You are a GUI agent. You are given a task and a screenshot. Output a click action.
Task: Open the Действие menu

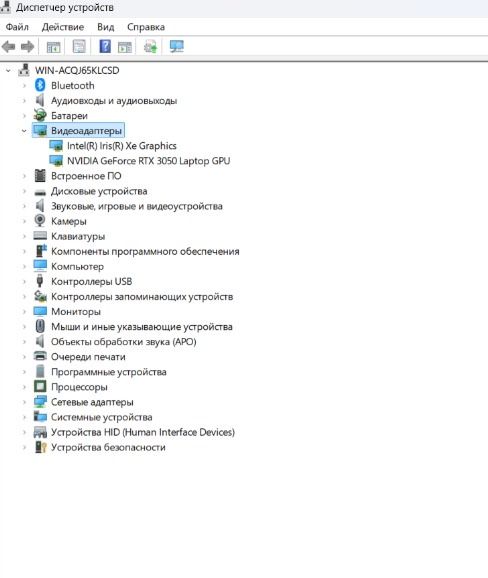coord(63,27)
